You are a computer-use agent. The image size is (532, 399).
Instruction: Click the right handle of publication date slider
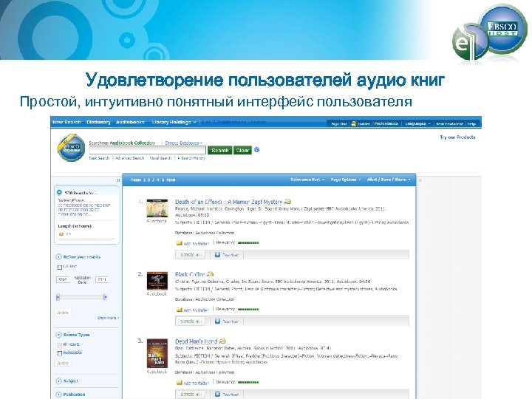click(105, 297)
